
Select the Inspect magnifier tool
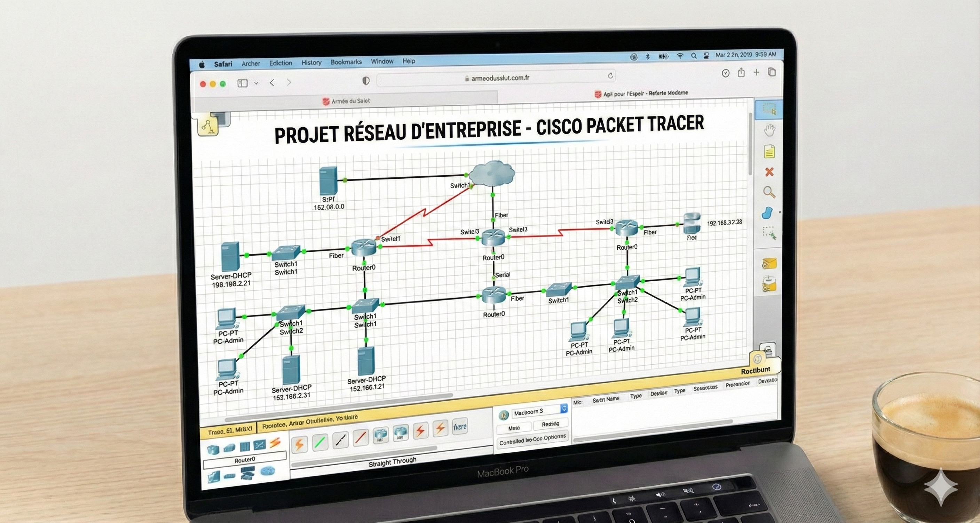(x=769, y=192)
